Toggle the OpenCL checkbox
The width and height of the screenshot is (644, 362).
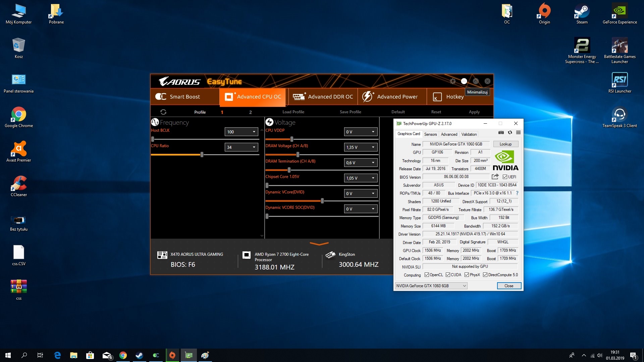pyautogui.click(x=427, y=275)
